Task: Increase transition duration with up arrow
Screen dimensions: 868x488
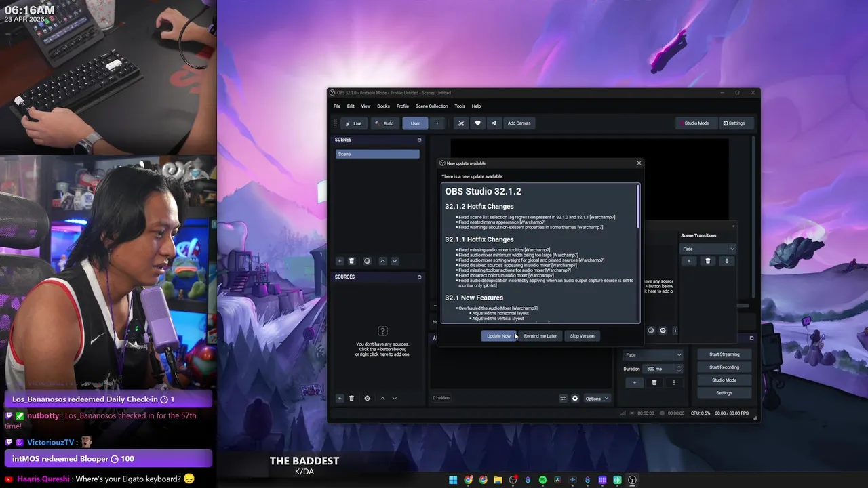Action: (679, 366)
